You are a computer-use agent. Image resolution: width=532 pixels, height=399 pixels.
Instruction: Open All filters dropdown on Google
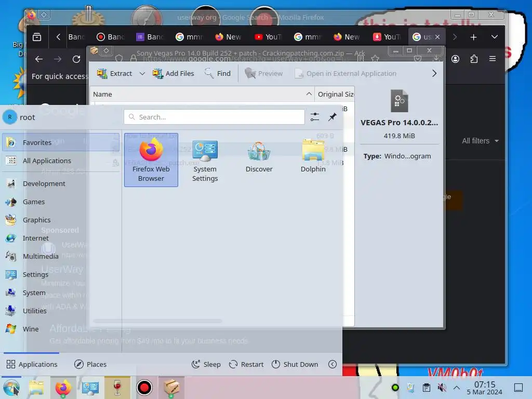pos(480,141)
